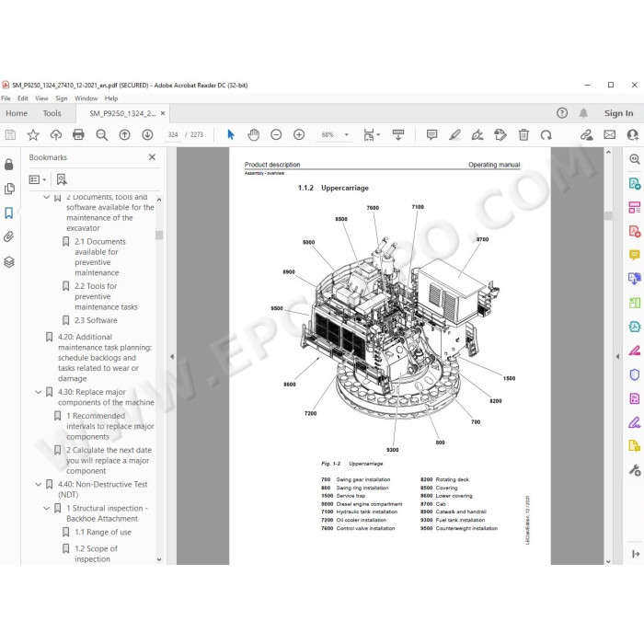The height and width of the screenshot is (644, 644).
Task: Toggle the Bookmarks panel icon in the sidebar
Action: [9, 213]
